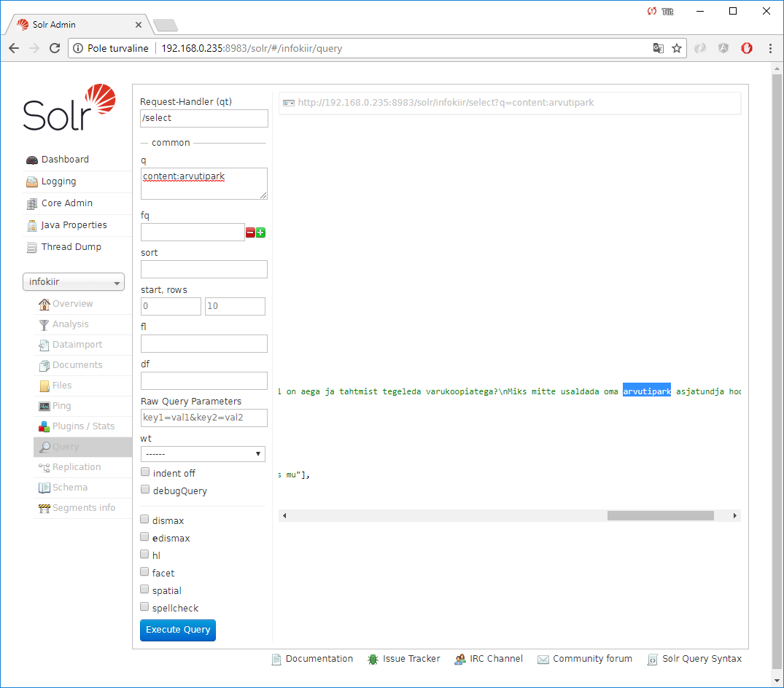This screenshot has width=784, height=688.
Task: Click the green add fq filter icon
Action: coord(260,232)
